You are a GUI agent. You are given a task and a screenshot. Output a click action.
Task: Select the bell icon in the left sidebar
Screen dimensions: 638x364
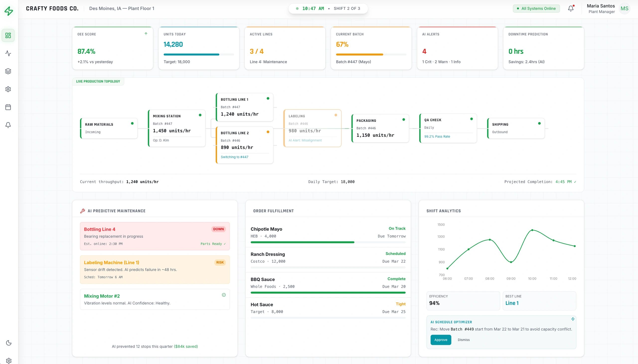point(8,125)
